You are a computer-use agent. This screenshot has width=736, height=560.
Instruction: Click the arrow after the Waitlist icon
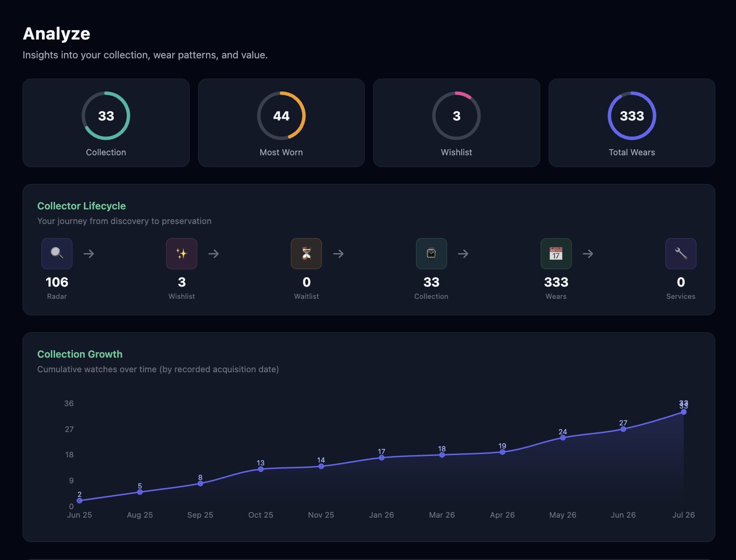point(338,254)
